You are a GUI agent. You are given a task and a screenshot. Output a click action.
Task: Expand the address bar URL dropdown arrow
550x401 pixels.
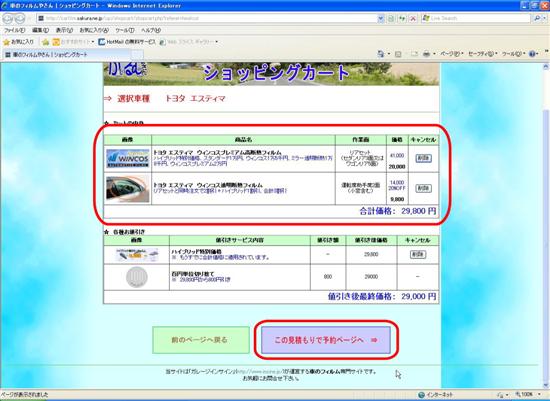tap(381, 18)
